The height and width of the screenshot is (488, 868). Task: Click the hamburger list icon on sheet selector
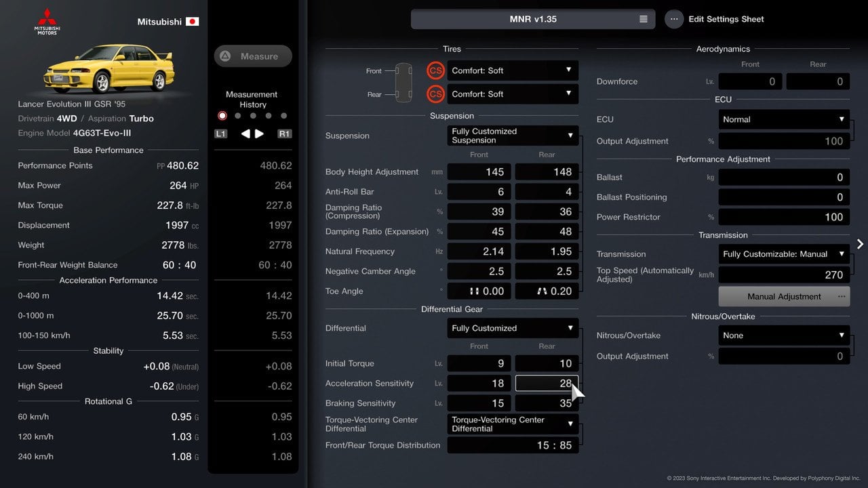pyautogui.click(x=644, y=19)
